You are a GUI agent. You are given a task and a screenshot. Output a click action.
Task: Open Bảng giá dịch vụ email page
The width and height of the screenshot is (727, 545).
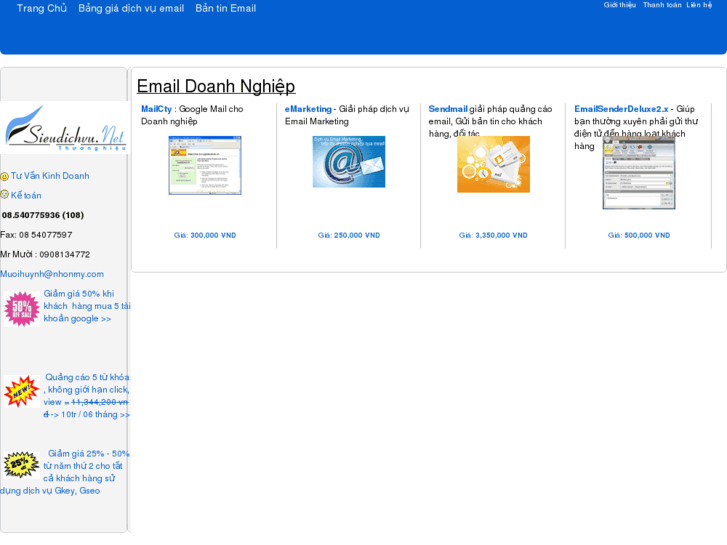click(x=131, y=8)
